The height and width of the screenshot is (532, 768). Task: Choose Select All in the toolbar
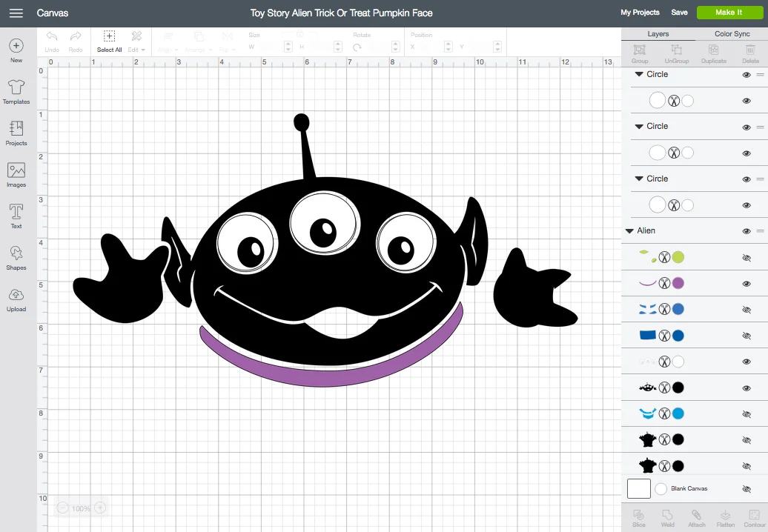coord(109,41)
